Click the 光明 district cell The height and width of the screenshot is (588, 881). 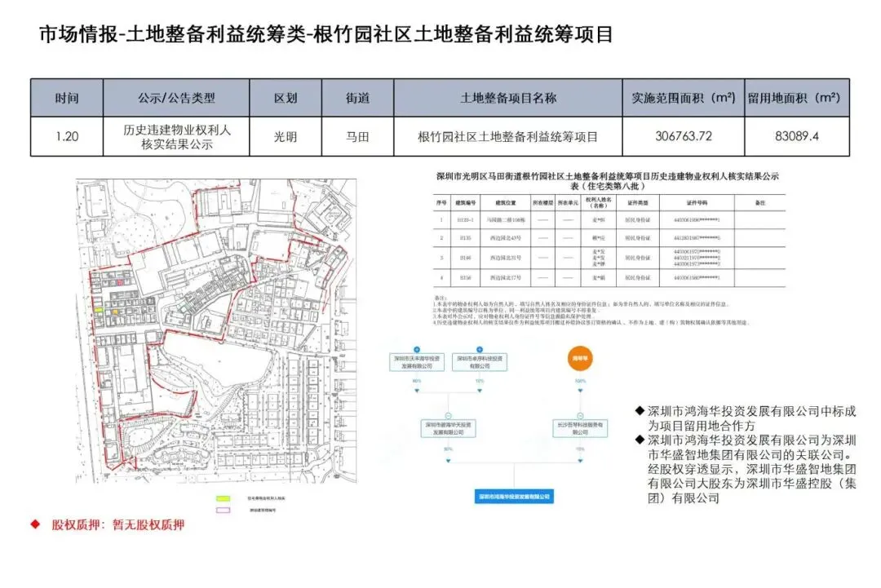[x=286, y=136]
